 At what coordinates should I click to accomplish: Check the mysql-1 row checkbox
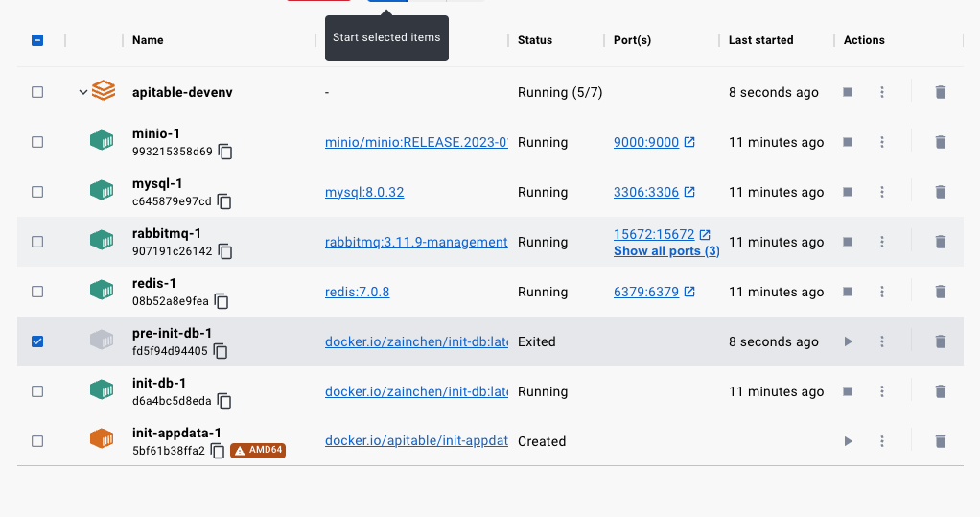click(x=37, y=192)
